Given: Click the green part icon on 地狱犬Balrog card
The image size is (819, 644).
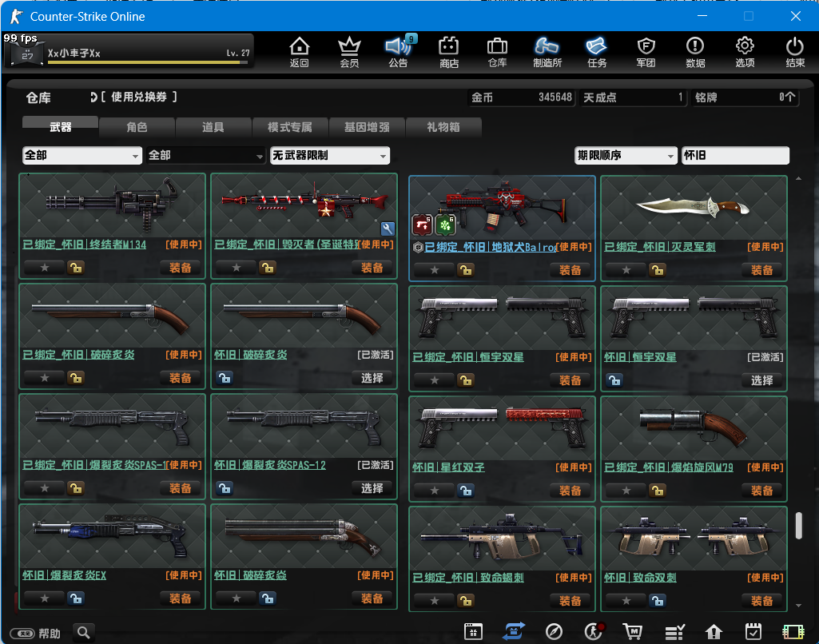Looking at the screenshot, I should tap(444, 225).
